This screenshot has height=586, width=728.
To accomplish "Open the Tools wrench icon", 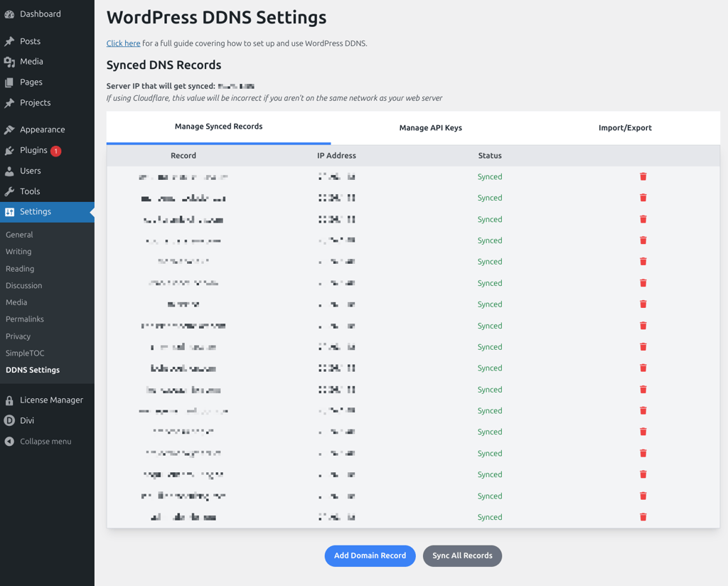I will click(x=9, y=191).
